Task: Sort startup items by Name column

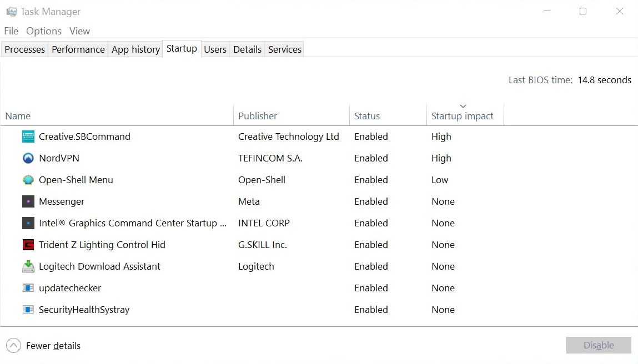Action: coord(18,116)
